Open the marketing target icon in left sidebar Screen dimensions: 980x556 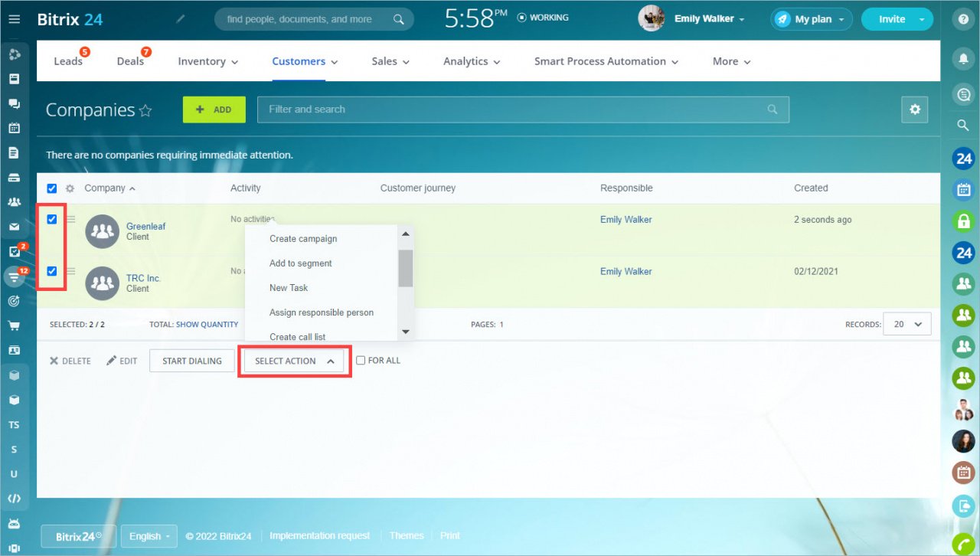click(x=14, y=301)
